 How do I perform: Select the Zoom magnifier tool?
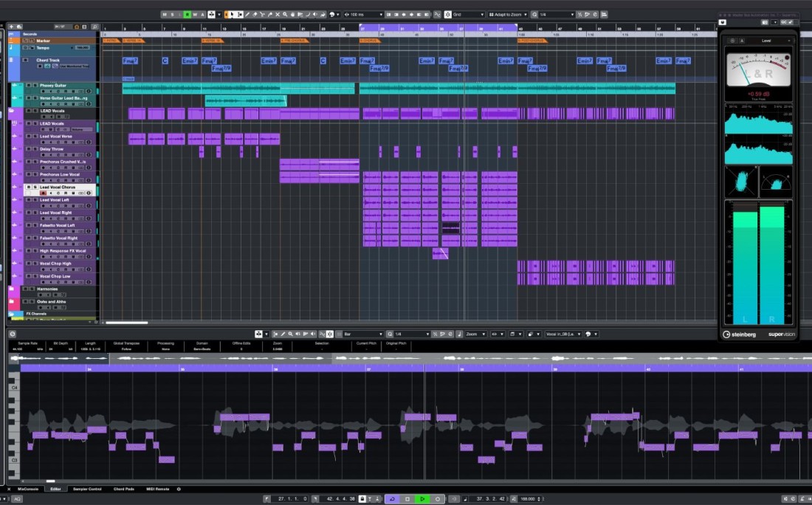tap(284, 13)
